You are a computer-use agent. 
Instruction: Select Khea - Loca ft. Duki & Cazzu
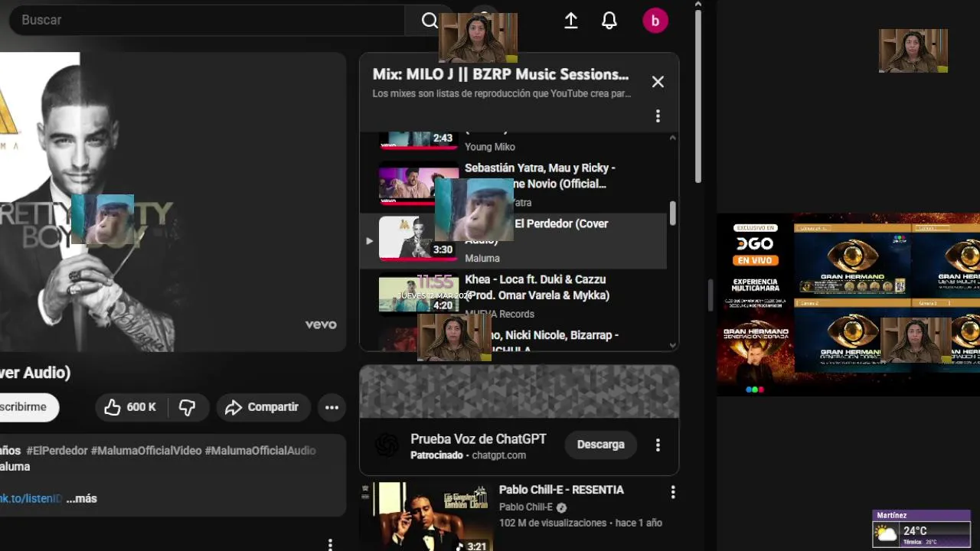[537, 287]
